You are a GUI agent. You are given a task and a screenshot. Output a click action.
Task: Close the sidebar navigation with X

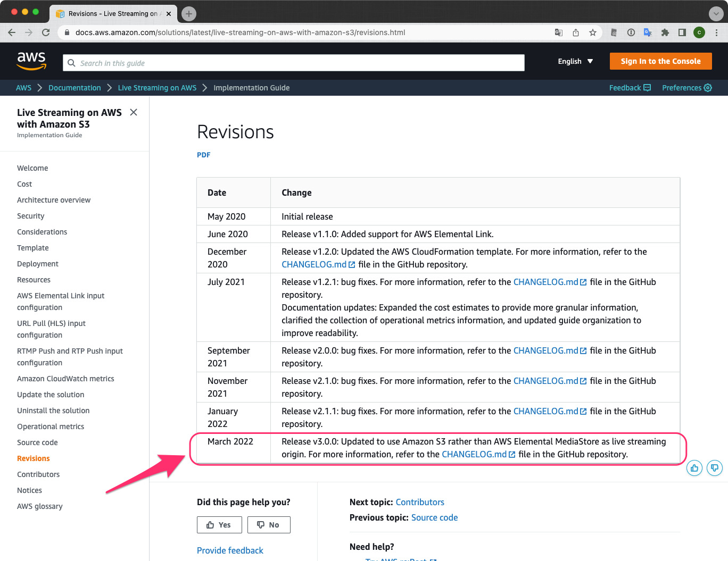134,112
